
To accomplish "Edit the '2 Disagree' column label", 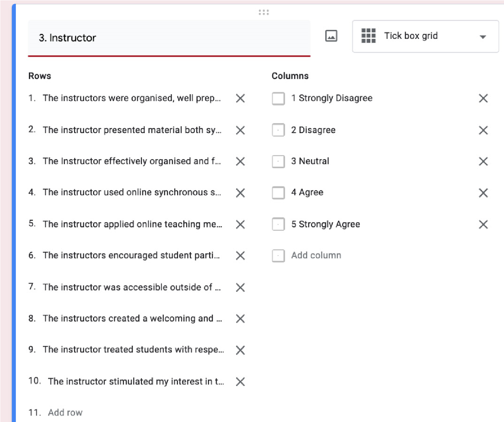I will (313, 130).
